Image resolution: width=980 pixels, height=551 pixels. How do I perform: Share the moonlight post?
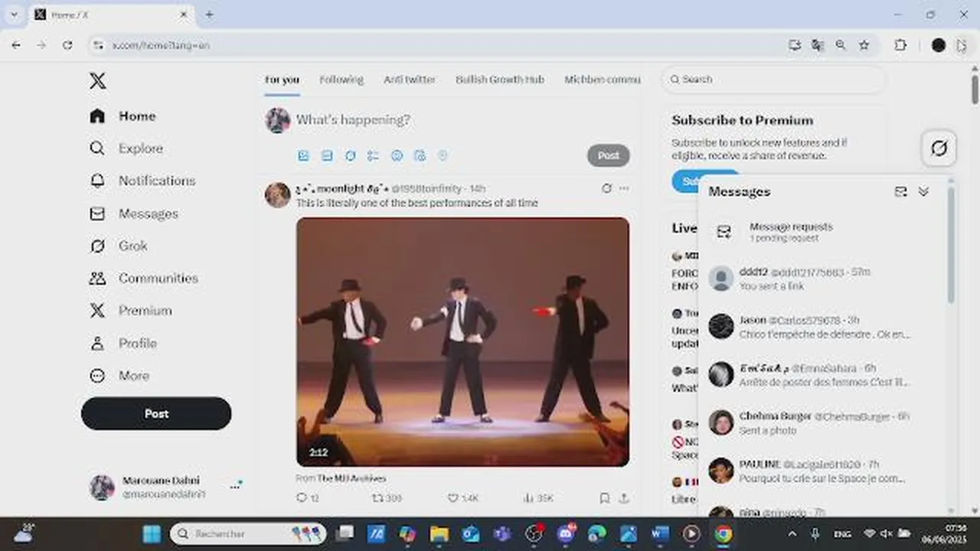click(x=624, y=497)
